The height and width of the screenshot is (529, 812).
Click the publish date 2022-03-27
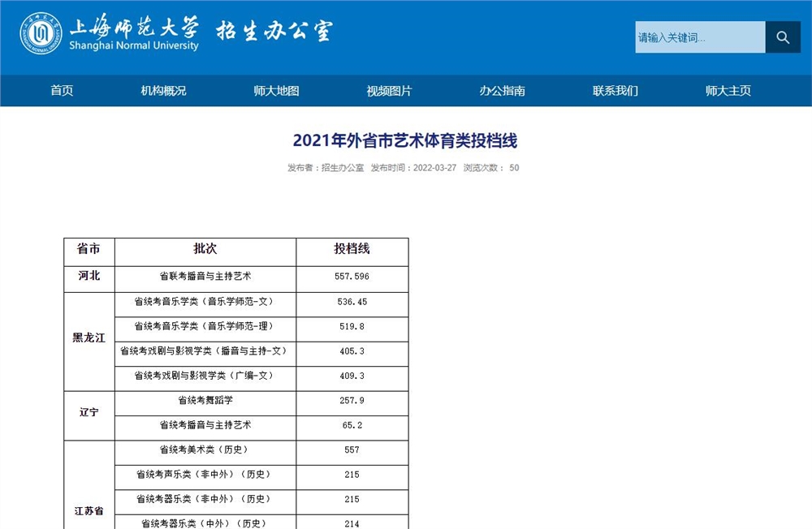(434, 168)
